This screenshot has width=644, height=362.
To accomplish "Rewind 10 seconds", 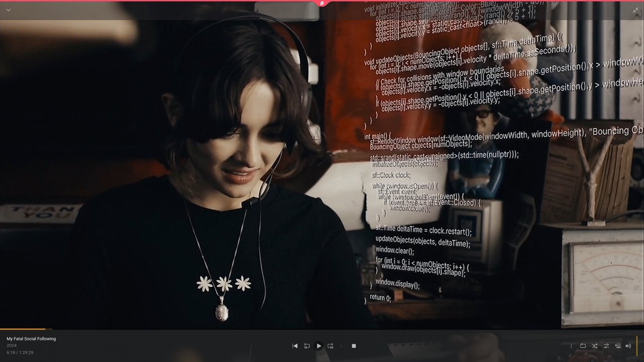I will [x=307, y=346].
